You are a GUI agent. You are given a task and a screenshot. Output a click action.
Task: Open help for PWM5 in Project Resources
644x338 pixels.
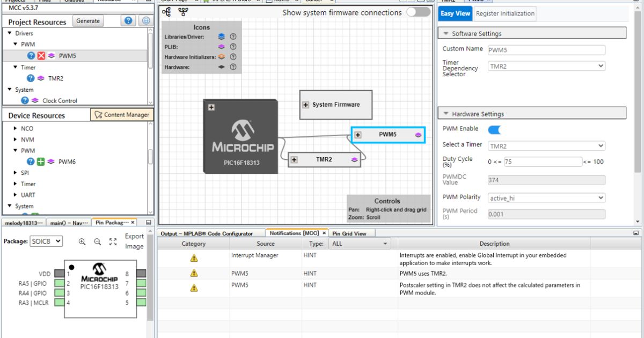31,56
